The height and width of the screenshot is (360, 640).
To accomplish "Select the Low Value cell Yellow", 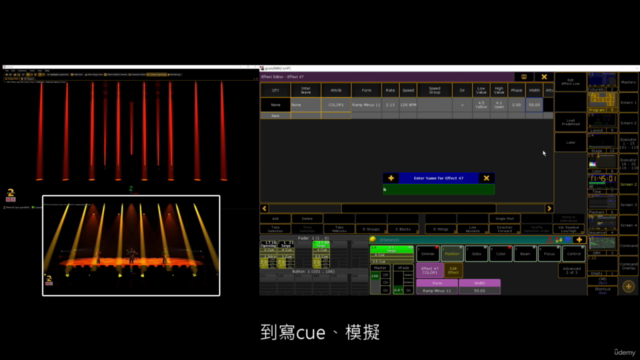I will pos(481,105).
